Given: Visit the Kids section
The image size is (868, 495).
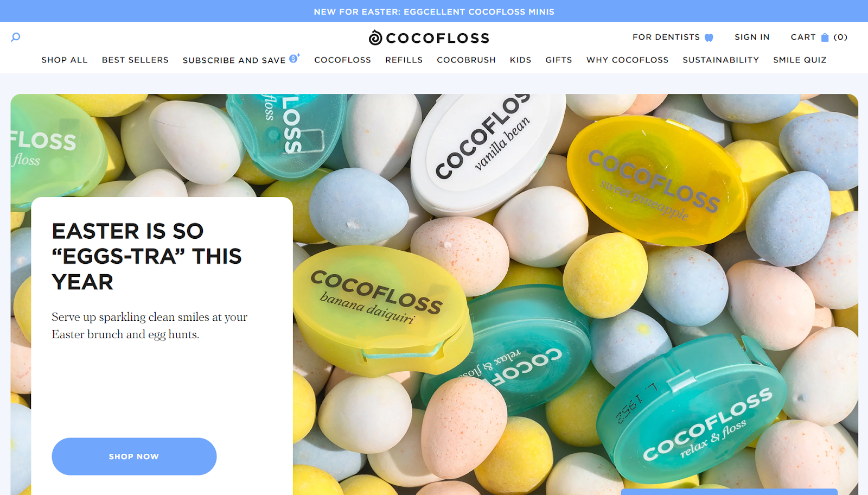Looking at the screenshot, I should pos(520,60).
